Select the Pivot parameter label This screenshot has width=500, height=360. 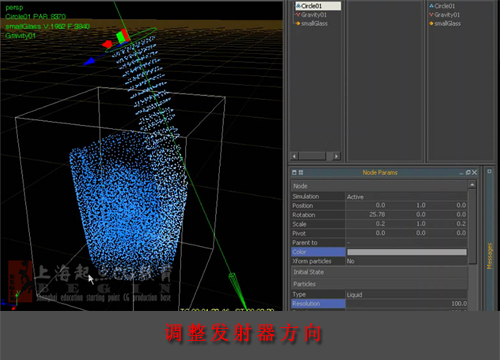299,233
